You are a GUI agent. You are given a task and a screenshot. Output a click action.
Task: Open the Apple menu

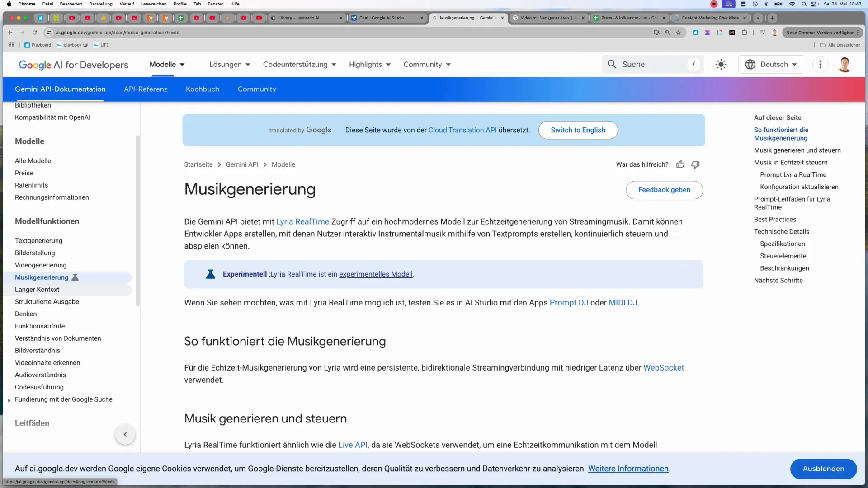click(x=9, y=4)
